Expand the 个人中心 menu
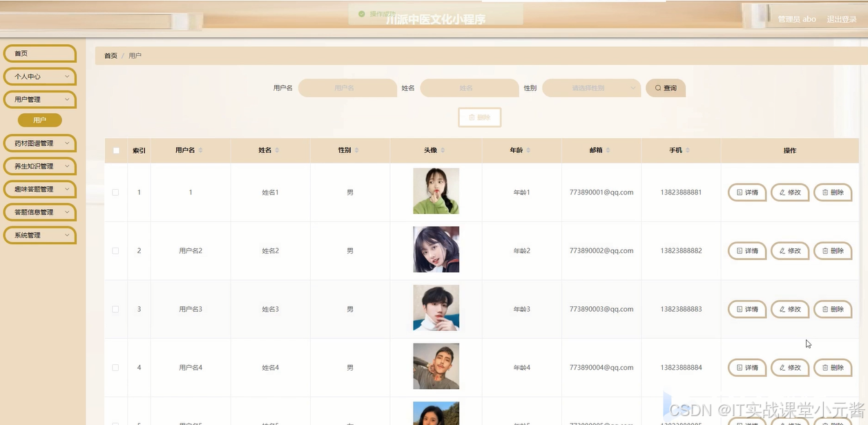The height and width of the screenshot is (425, 868). 40,77
